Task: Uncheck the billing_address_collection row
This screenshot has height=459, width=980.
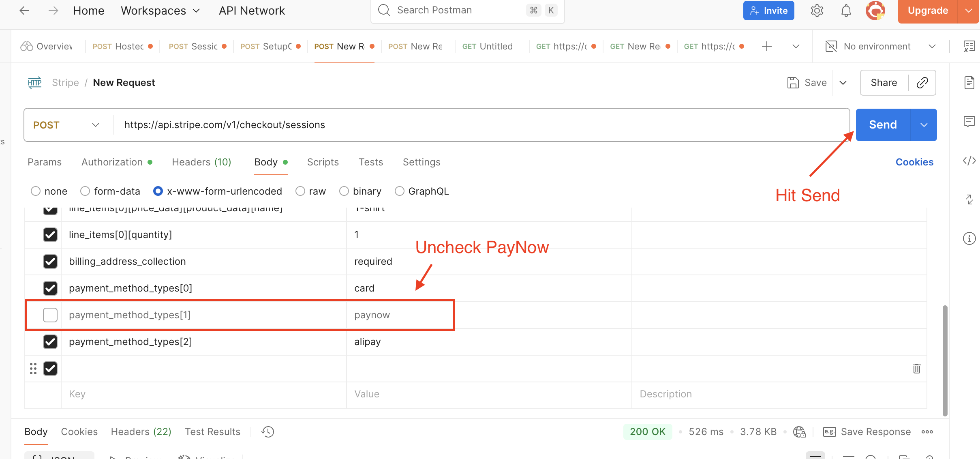Action: pyautogui.click(x=50, y=262)
